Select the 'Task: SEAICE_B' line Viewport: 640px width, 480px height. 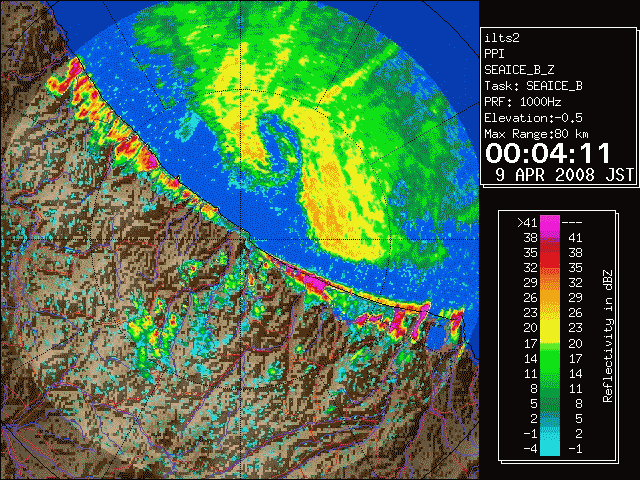coord(533,86)
